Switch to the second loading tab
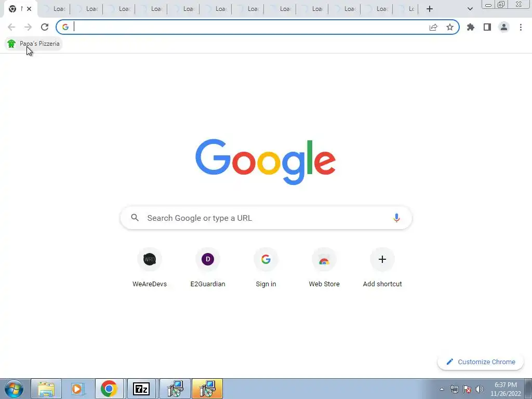 87,9
